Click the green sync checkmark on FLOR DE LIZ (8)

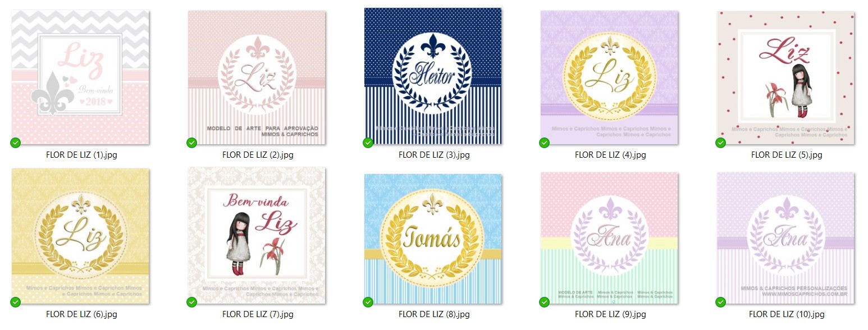point(368,302)
